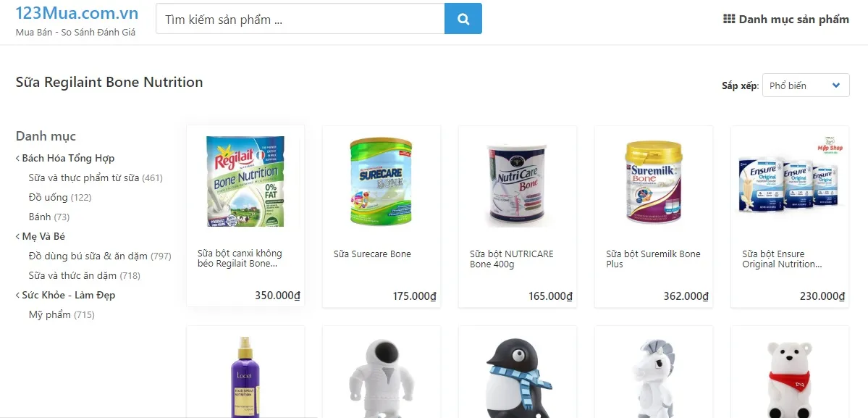Click the magnifier search button

463,19
